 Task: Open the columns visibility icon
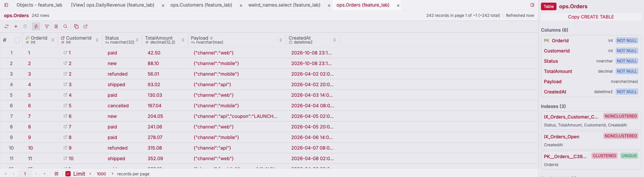56,26
